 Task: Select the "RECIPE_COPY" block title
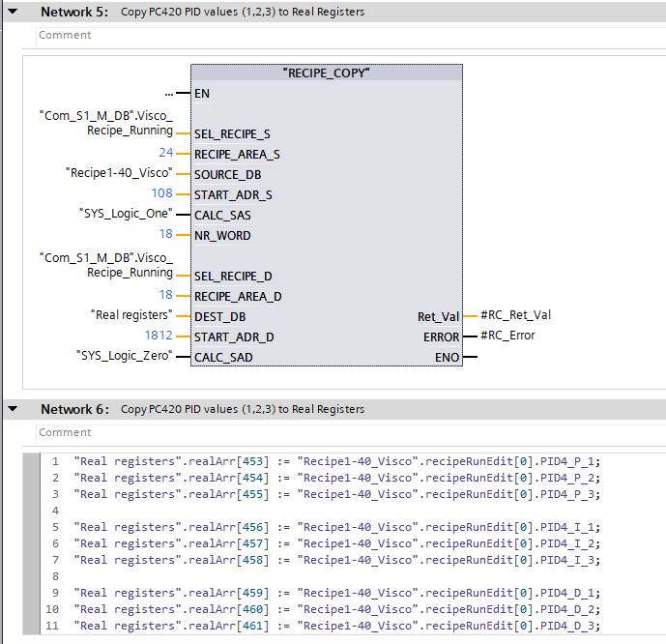click(x=326, y=73)
